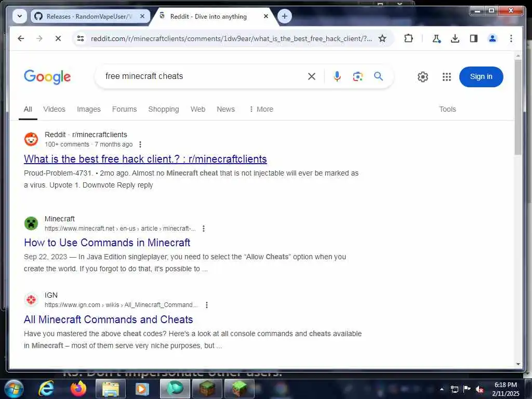Viewport: 532px width, 399px height.
Task: Stop loading the page
Action: click(x=58, y=38)
